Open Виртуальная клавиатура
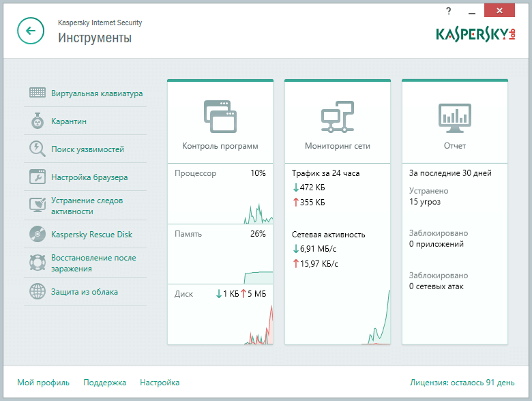Screen dimensions: 532x401 coord(97,93)
